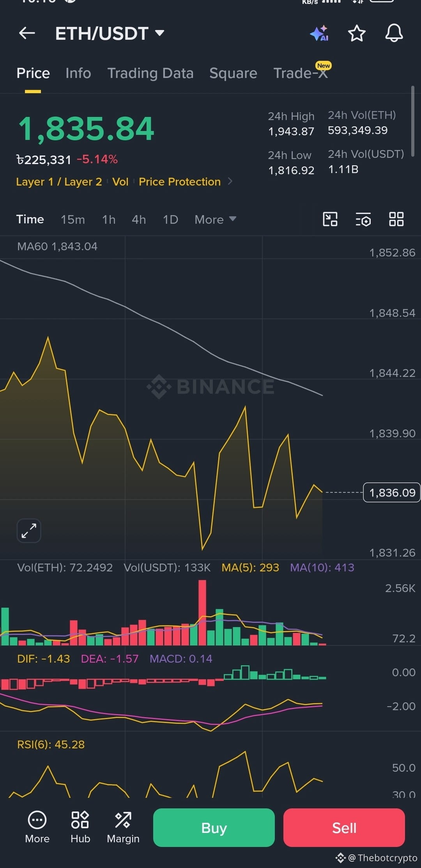Open chart indicator settings icon
This screenshot has width=421, height=868.
(363, 219)
